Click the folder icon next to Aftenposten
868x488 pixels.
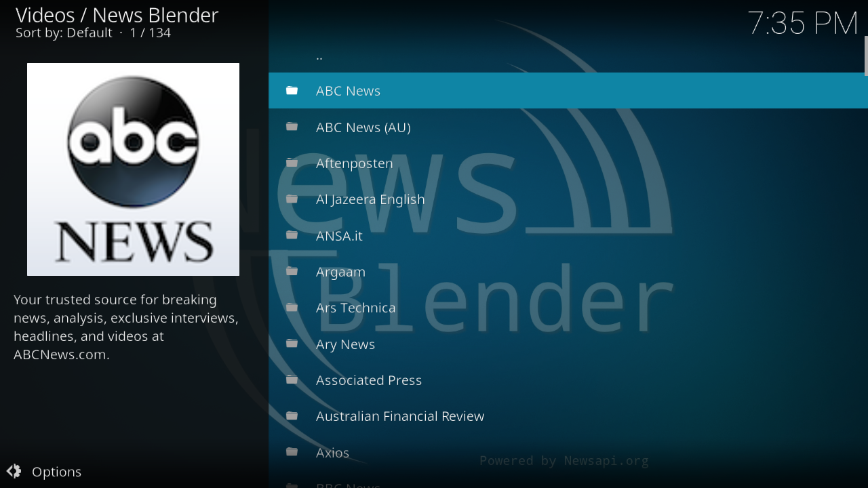click(x=292, y=163)
